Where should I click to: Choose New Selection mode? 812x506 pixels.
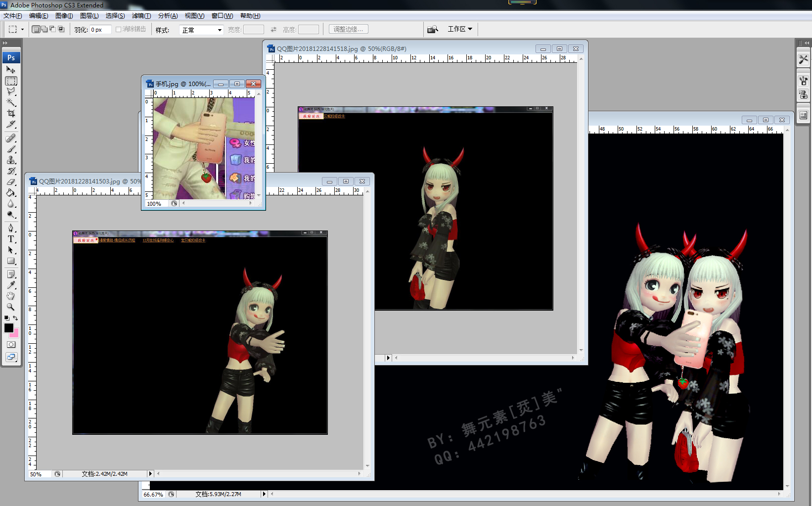click(36, 29)
